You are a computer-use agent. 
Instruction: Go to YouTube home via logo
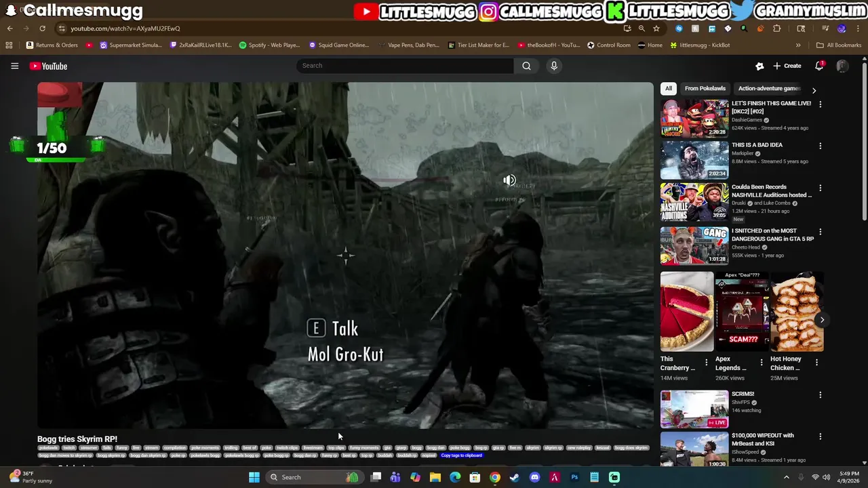(x=48, y=66)
